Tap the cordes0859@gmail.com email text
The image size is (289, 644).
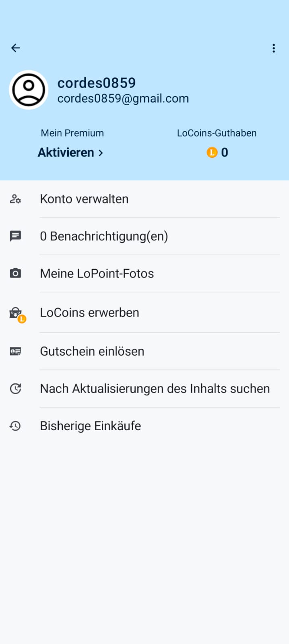click(x=123, y=99)
